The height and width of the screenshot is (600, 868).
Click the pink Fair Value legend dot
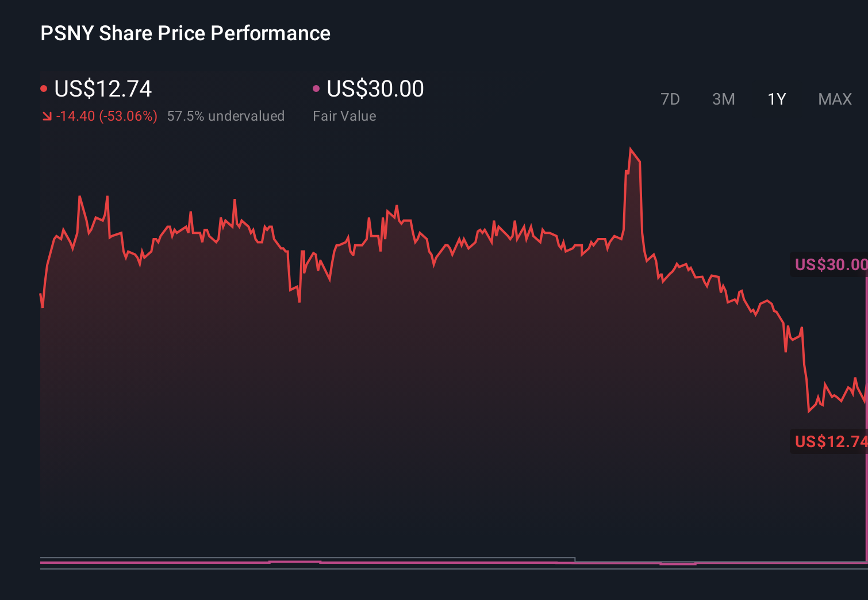coord(316,88)
